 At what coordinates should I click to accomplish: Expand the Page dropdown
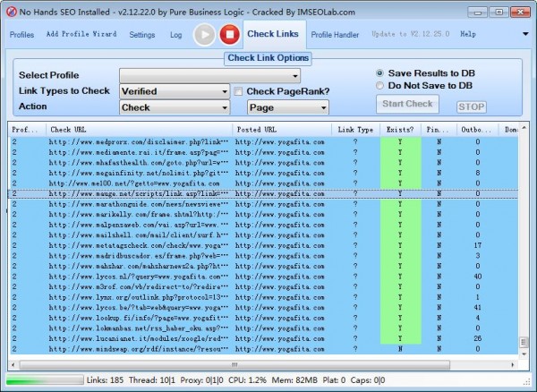pos(287,107)
